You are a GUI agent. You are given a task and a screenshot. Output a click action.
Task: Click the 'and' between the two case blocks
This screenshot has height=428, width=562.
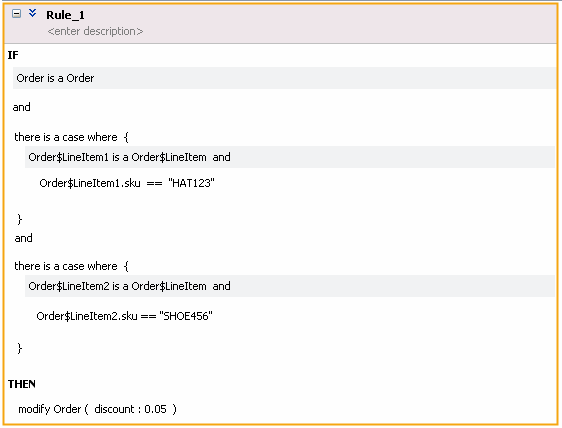23,238
